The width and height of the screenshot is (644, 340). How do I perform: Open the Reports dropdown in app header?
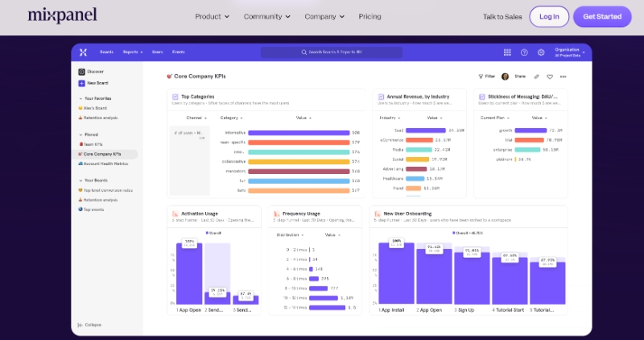[133, 52]
